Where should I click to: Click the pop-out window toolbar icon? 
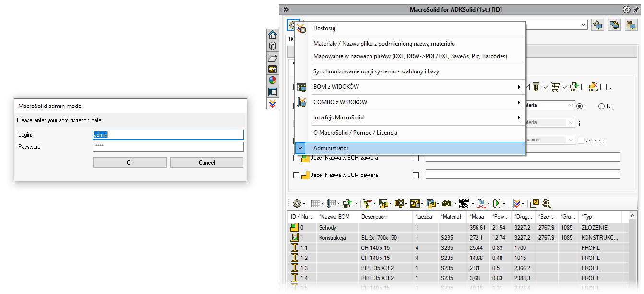tap(535, 203)
